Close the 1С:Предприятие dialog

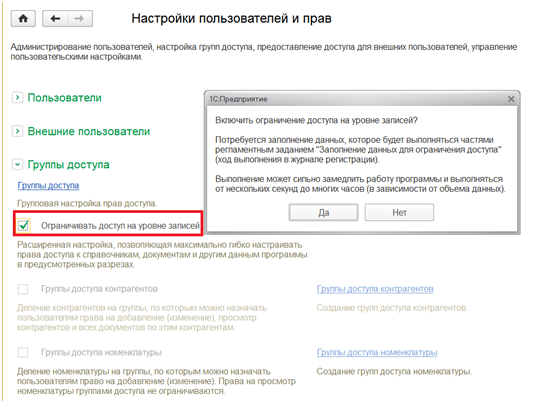click(511, 99)
